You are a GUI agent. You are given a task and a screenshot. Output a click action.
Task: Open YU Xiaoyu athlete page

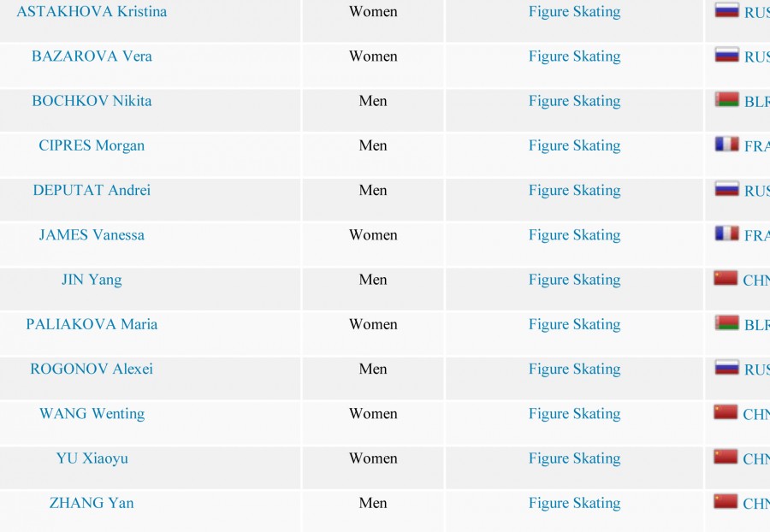92,458
